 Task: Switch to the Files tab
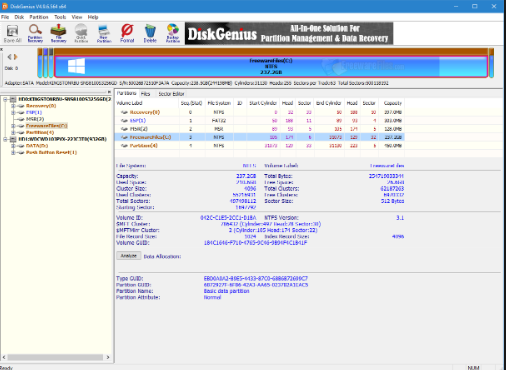pyautogui.click(x=145, y=94)
